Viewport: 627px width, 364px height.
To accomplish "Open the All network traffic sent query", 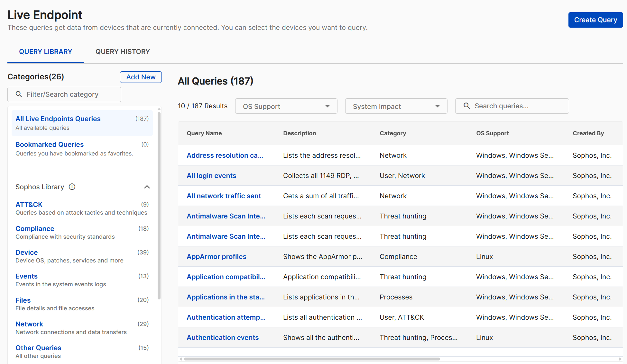I will [224, 196].
